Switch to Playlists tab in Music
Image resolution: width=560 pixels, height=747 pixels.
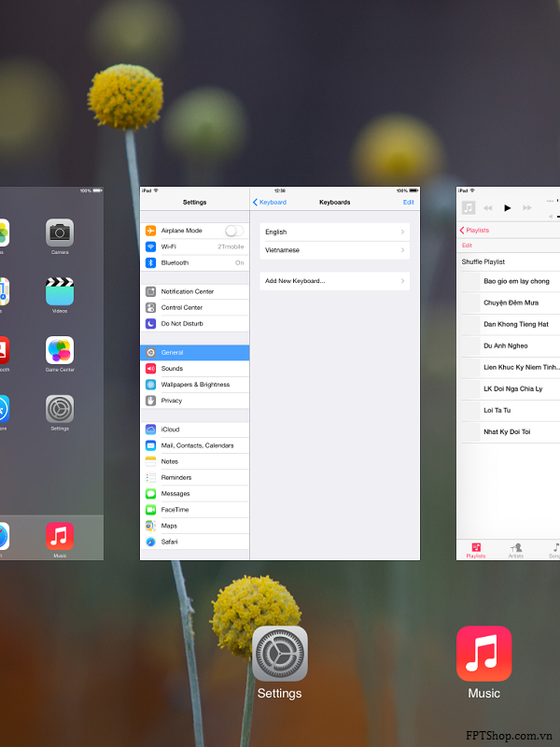[x=476, y=550]
